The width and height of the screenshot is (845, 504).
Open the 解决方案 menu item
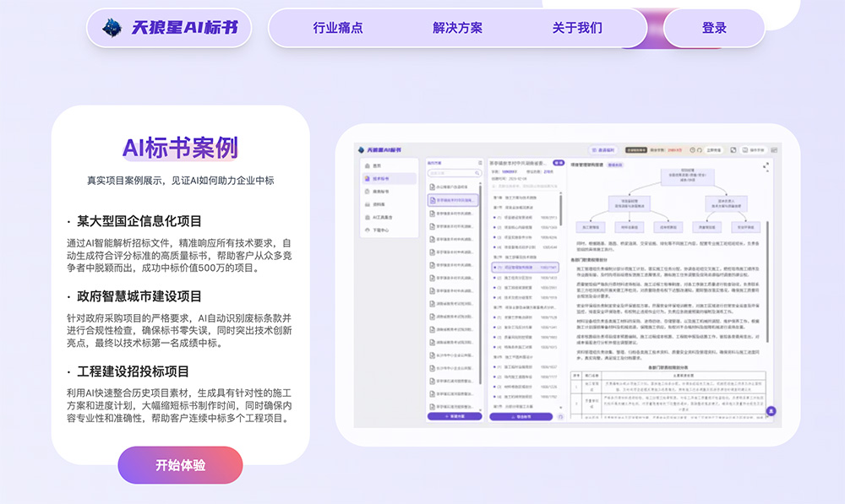pyautogui.click(x=457, y=27)
